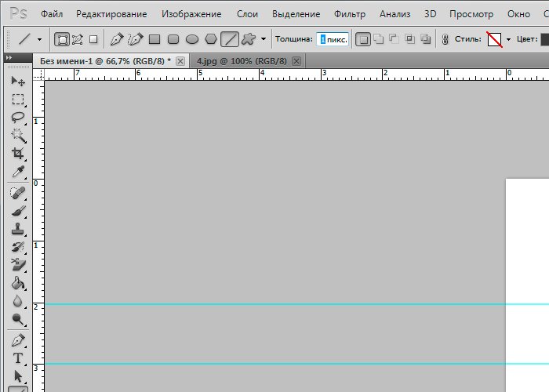Select the Move tool
Viewport: 549px width, 392px height.
point(17,82)
